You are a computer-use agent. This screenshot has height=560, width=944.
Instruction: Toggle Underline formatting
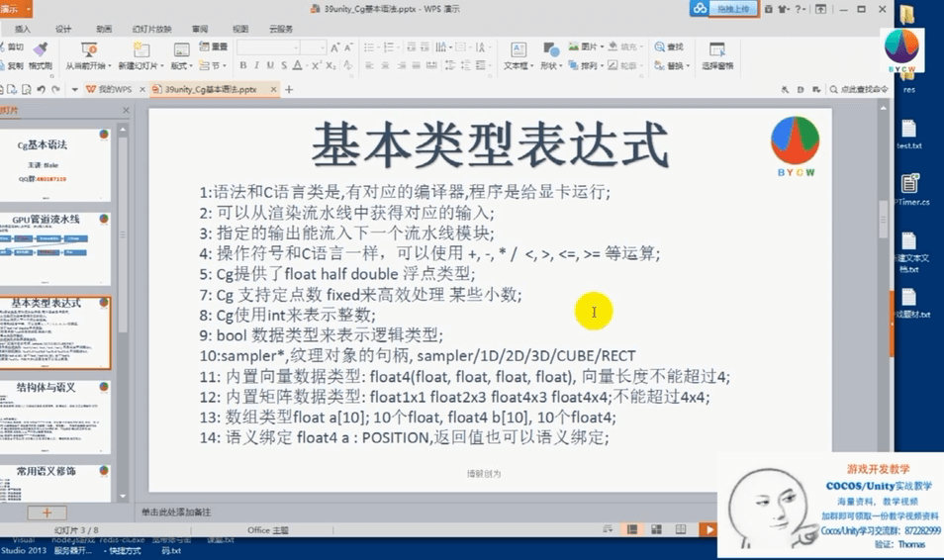click(270, 65)
